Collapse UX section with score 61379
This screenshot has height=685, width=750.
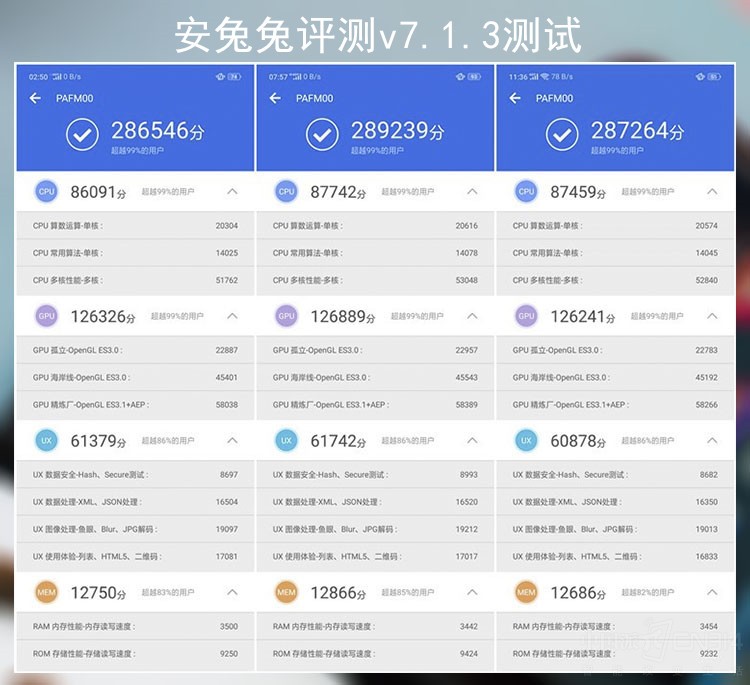click(x=232, y=440)
